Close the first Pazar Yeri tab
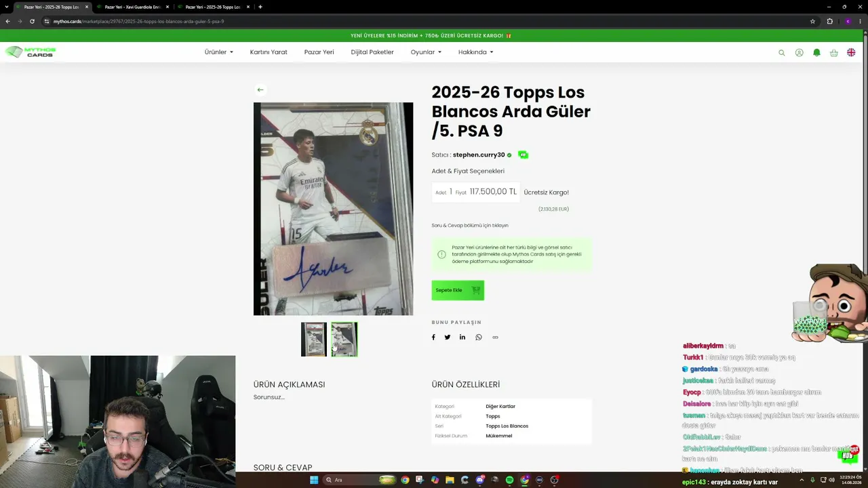This screenshot has width=868, height=488. pos(87,7)
